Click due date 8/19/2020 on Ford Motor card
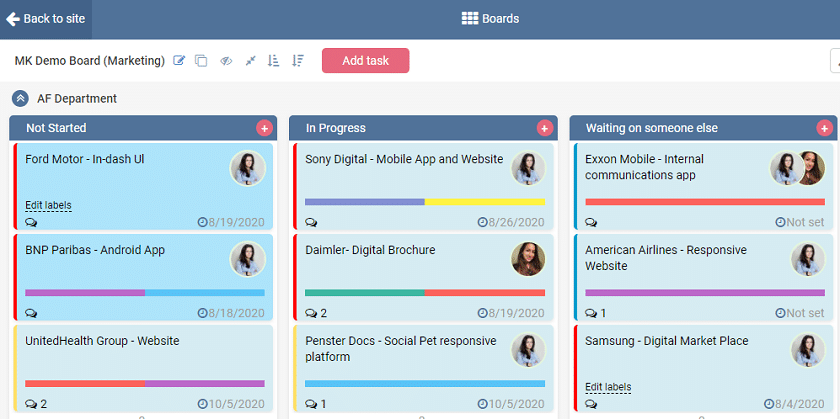Image resolution: width=840 pixels, height=419 pixels. pos(231,222)
